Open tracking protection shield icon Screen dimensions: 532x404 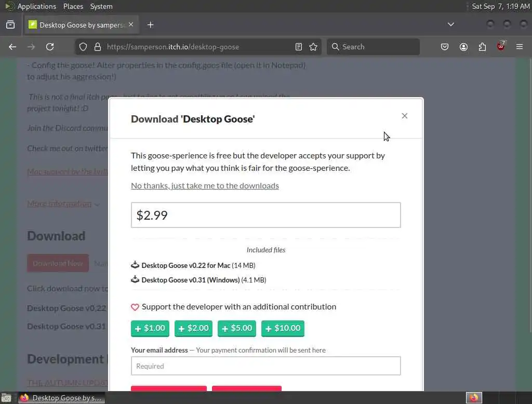tap(83, 47)
